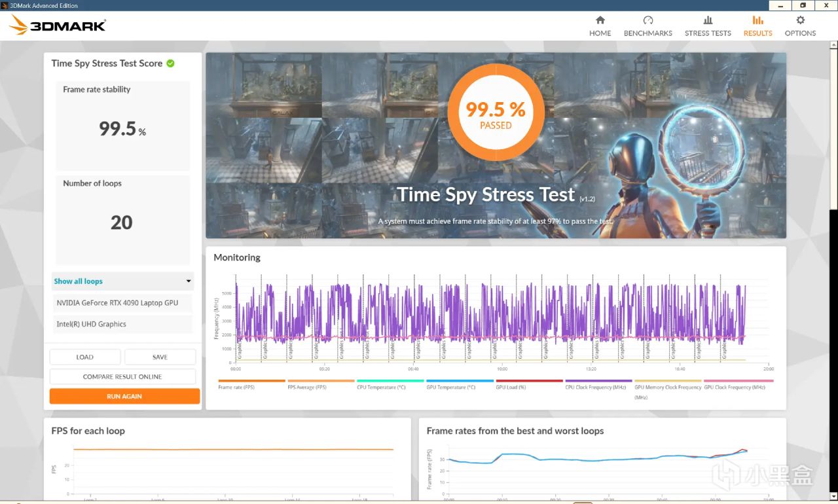Expand the Show all loops dropdown
The height and width of the screenshot is (504, 838).
pos(122,281)
